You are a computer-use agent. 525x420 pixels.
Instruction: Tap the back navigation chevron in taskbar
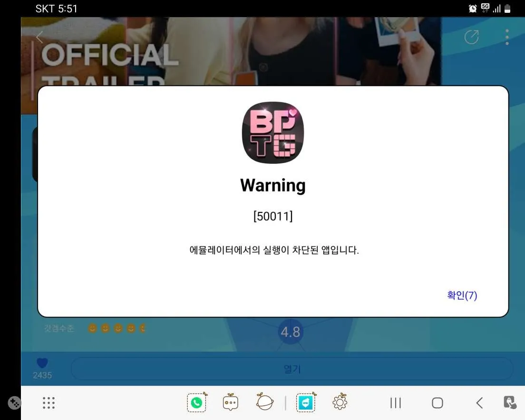[479, 403]
